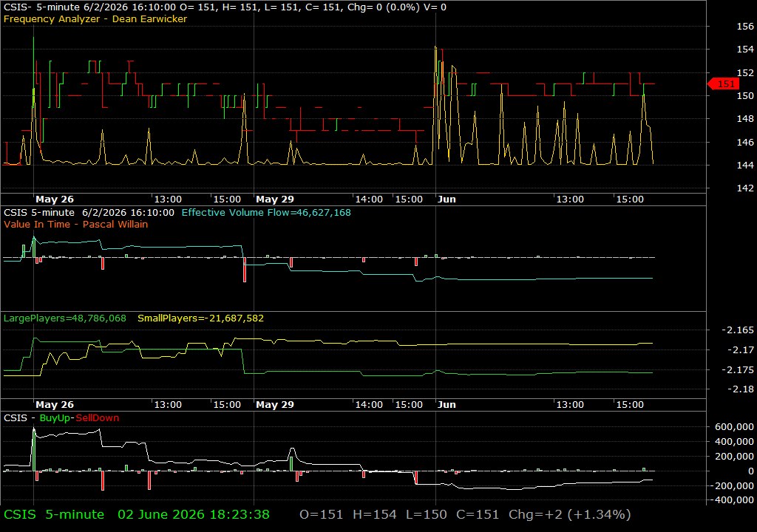
Task: Click the -2.175 level on the players axis
Action: tap(738, 369)
